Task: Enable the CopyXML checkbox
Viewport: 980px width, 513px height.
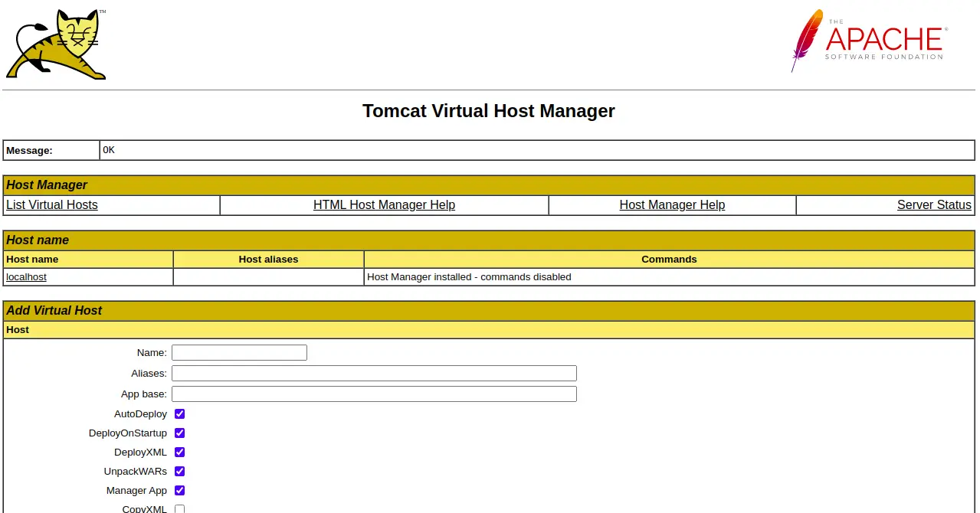Action: tap(179, 509)
